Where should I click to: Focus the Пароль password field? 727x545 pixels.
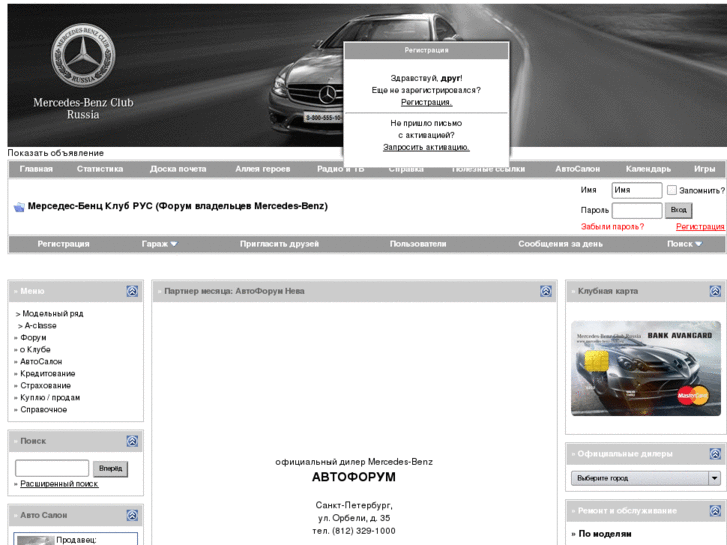point(637,210)
